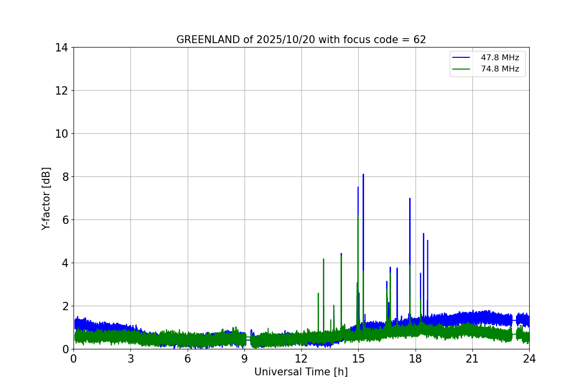The height and width of the screenshot is (392, 588).
Task: Select the 74.8 MHz legend label
Action: click(x=500, y=69)
